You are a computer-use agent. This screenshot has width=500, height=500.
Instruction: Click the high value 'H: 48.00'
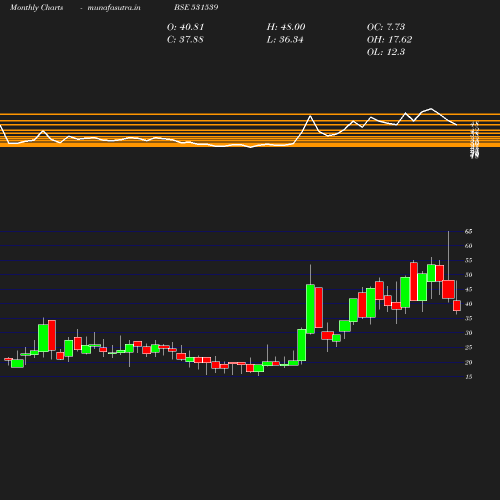286,27
